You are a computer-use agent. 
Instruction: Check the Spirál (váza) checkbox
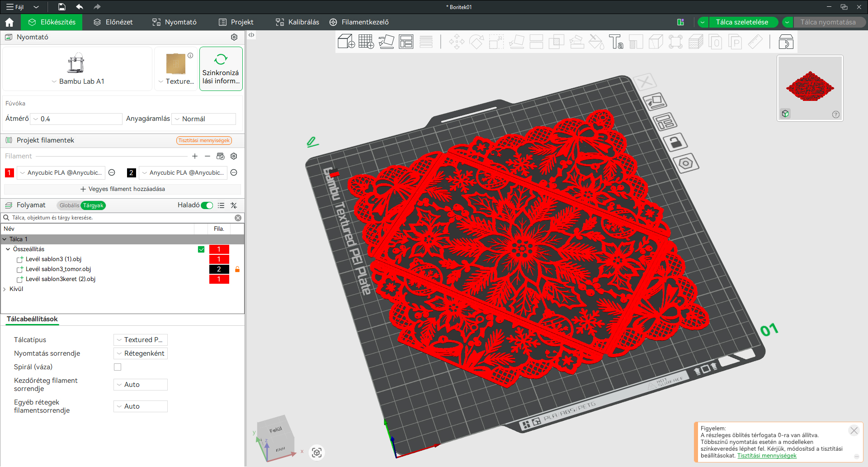tap(118, 367)
